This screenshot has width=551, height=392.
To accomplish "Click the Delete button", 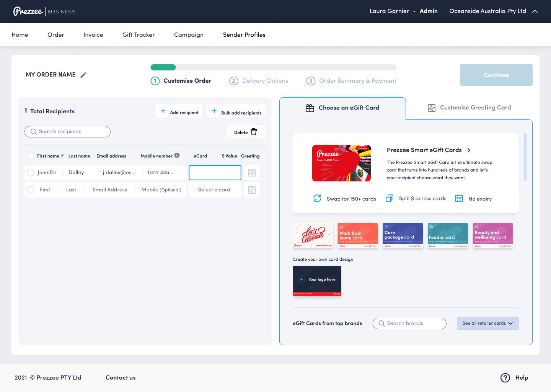I will pos(246,132).
